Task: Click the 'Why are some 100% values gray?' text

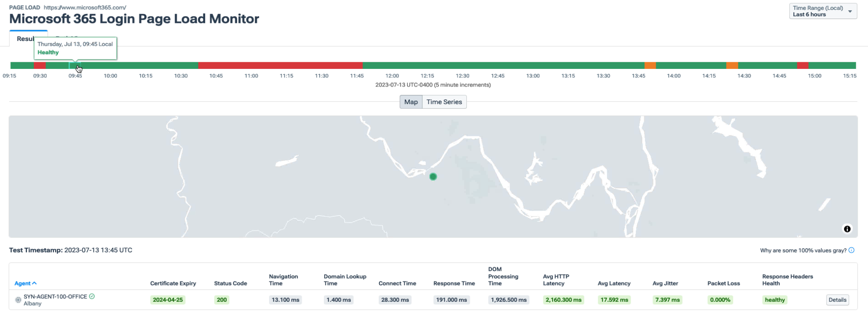Action: [x=803, y=250]
